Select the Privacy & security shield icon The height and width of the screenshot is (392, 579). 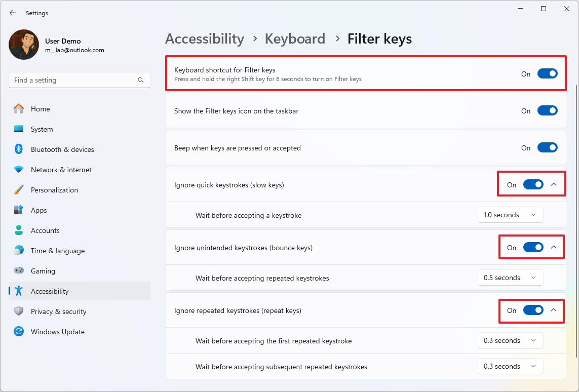(x=18, y=311)
